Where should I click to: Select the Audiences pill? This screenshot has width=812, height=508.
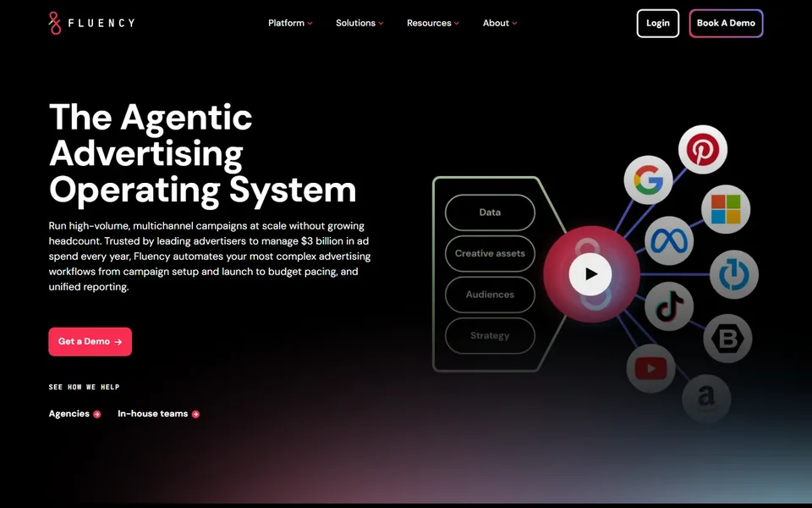point(490,295)
